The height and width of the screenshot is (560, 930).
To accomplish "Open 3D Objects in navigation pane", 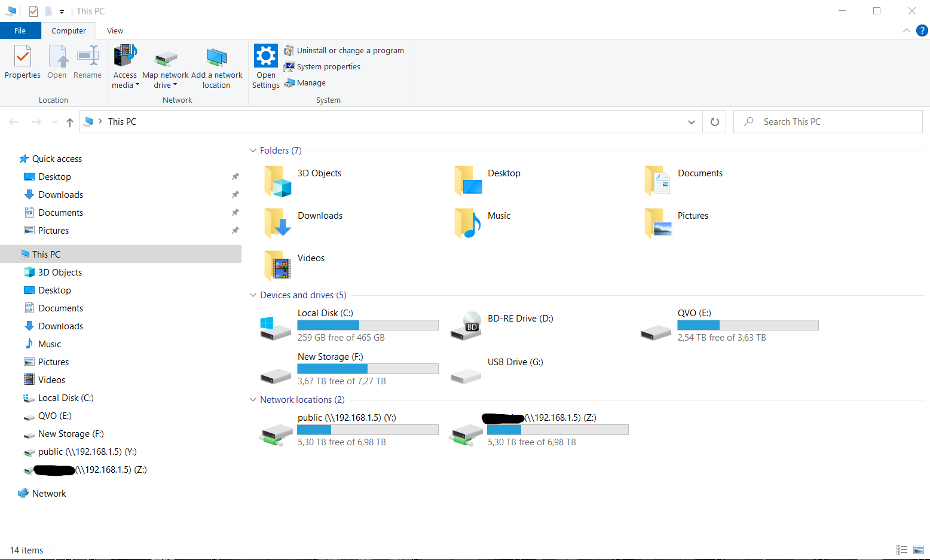I will tap(60, 273).
